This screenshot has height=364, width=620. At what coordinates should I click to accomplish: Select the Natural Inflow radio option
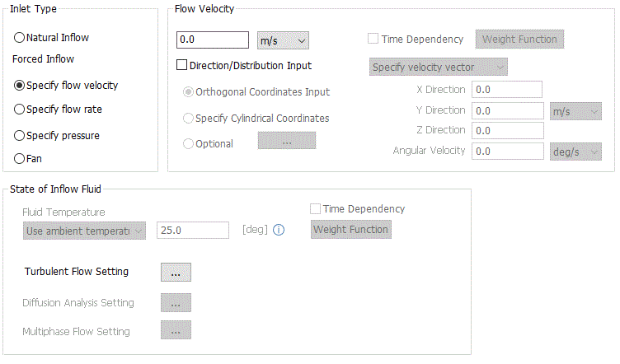[x=20, y=38]
